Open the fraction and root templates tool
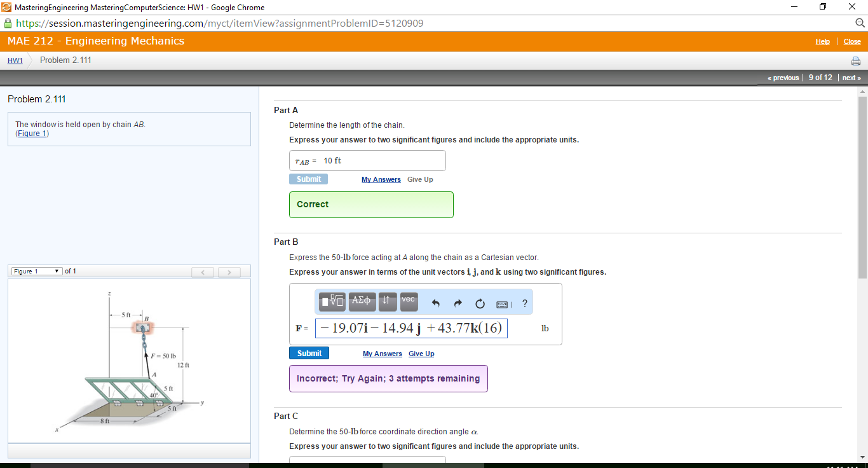868x468 pixels. click(332, 302)
